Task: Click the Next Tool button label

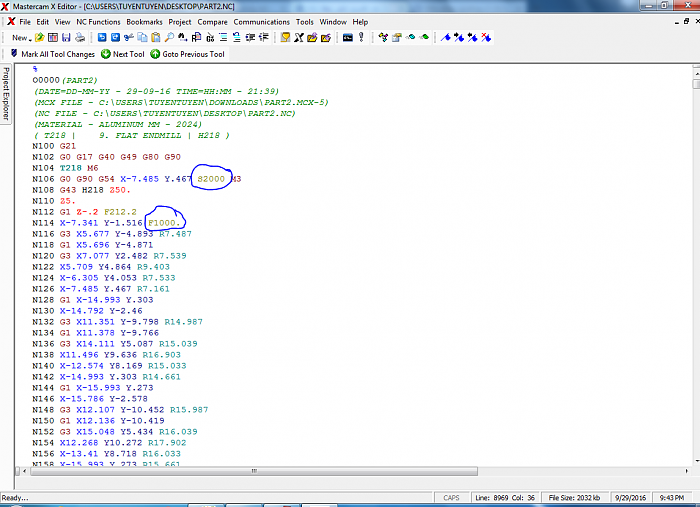Action: click(x=129, y=54)
